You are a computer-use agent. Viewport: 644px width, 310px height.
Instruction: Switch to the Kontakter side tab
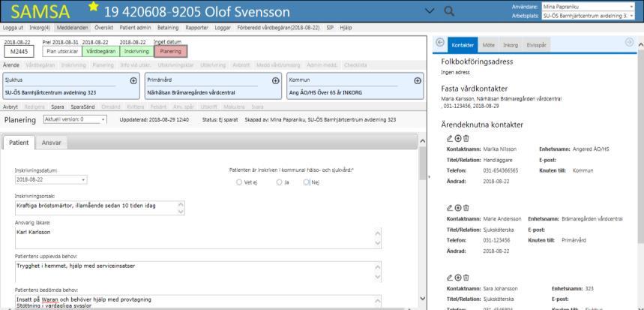pyautogui.click(x=463, y=45)
